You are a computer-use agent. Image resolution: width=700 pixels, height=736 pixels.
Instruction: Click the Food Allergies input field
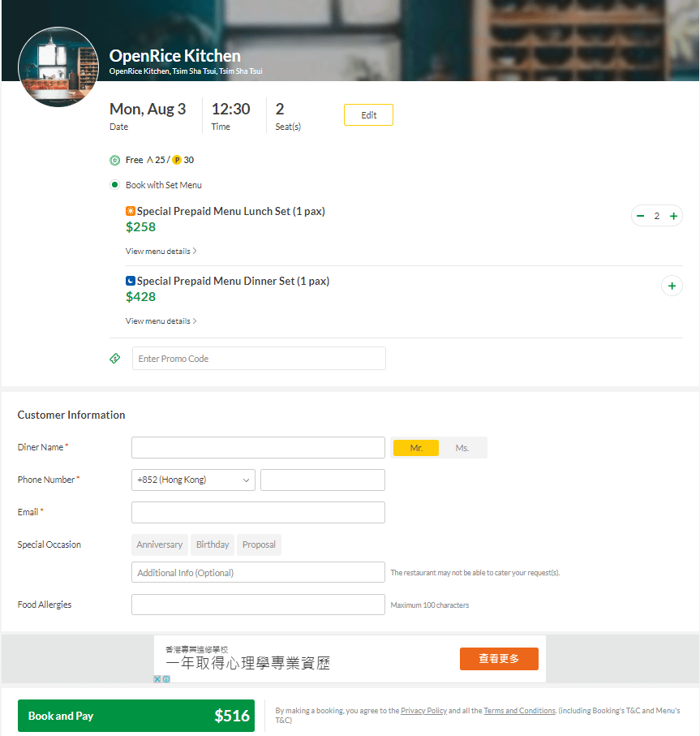pos(258,605)
